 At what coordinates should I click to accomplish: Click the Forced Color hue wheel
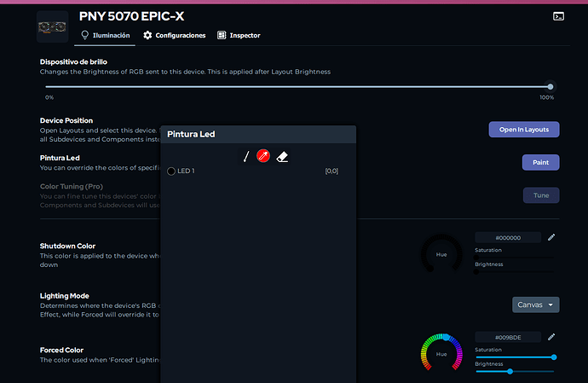coord(441,353)
